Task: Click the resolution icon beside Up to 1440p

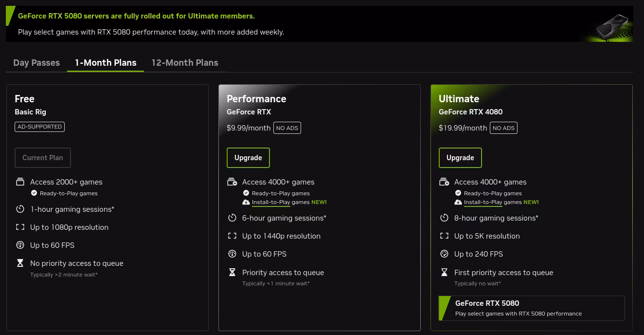Action: coord(232,236)
